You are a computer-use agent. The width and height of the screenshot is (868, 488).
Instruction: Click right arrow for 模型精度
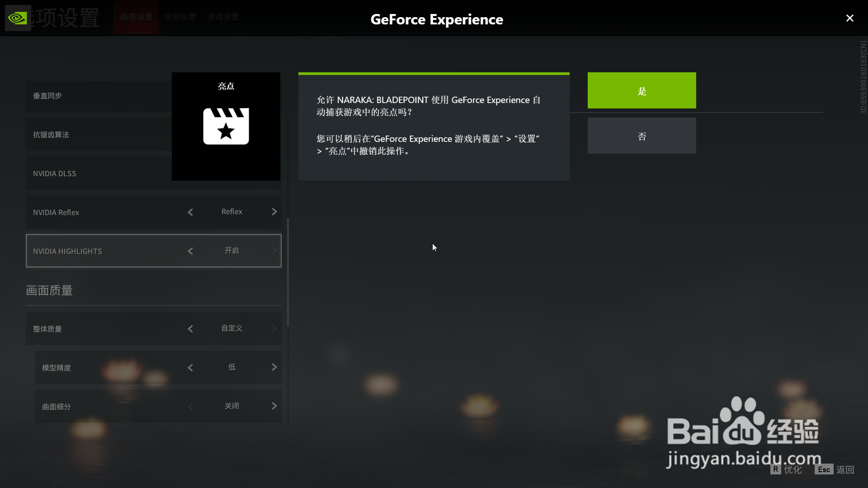coord(274,367)
